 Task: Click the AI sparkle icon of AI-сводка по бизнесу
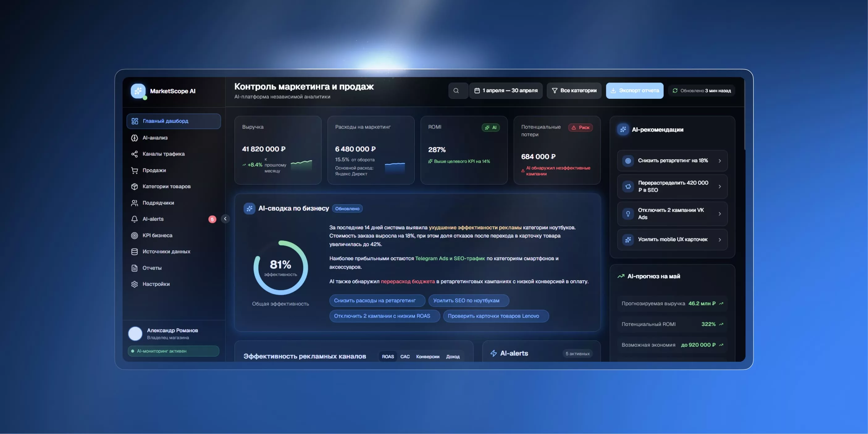pos(249,209)
